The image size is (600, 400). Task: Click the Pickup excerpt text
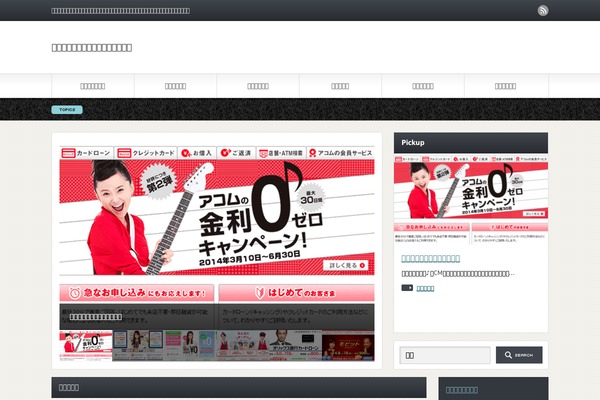coord(458,274)
